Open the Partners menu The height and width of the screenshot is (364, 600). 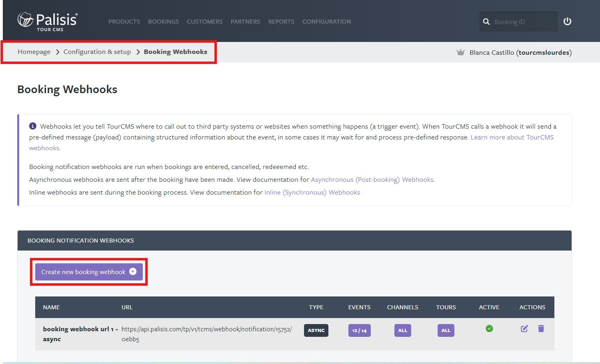(x=245, y=22)
